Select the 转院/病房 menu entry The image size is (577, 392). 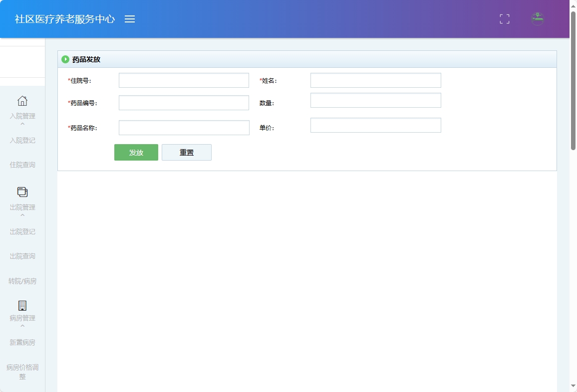(22, 281)
